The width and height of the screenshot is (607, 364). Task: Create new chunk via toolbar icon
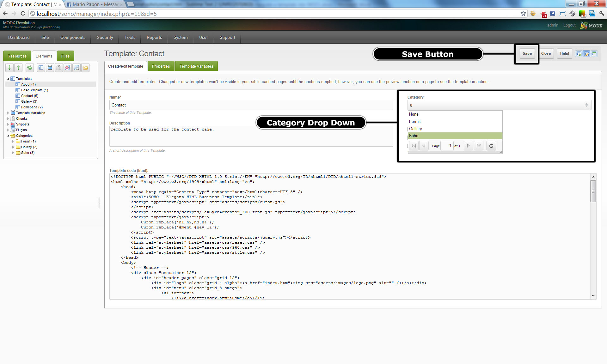tap(59, 68)
